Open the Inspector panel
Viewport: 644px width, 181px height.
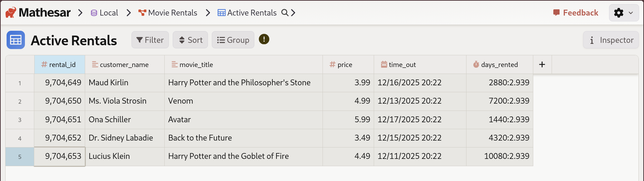tap(611, 40)
